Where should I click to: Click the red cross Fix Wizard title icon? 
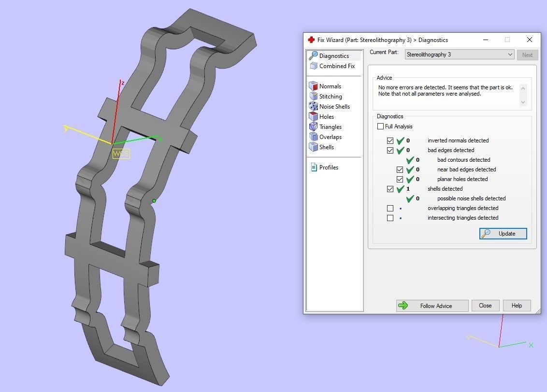pyautogui.click(x=311, y=40)
